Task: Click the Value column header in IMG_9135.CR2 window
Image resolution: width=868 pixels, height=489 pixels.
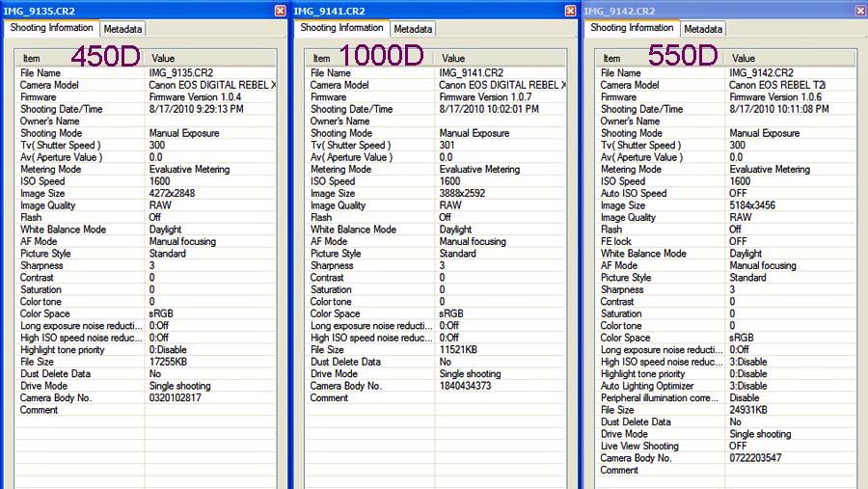Action: (210, 58)
